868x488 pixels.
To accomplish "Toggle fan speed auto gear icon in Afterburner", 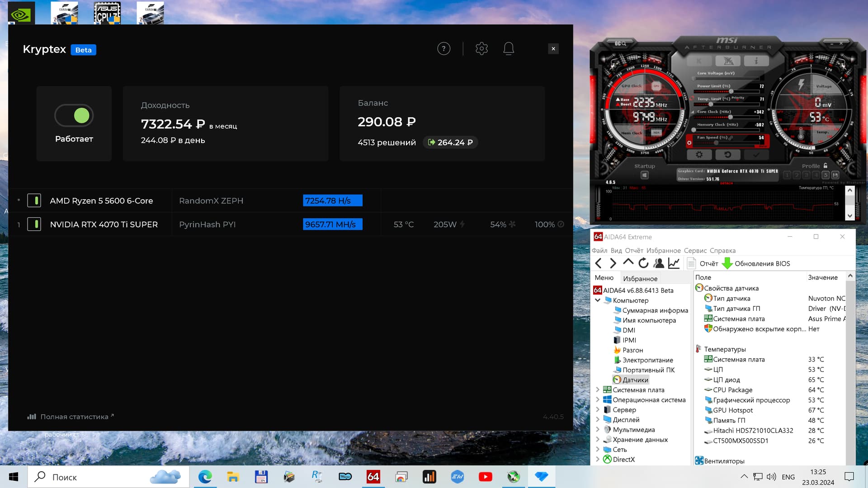I will 689,143.
